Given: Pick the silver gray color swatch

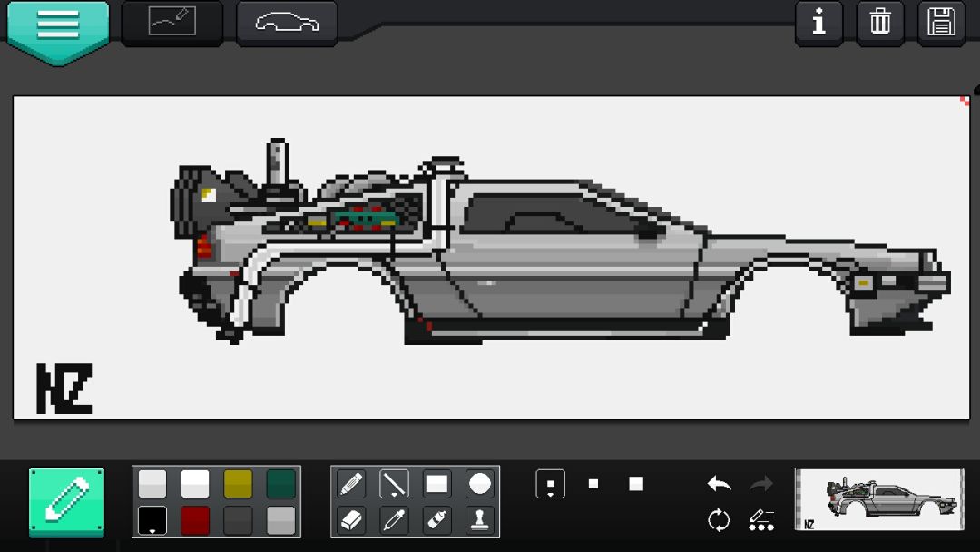Looking at the screenshot, I should pos(280,520).
